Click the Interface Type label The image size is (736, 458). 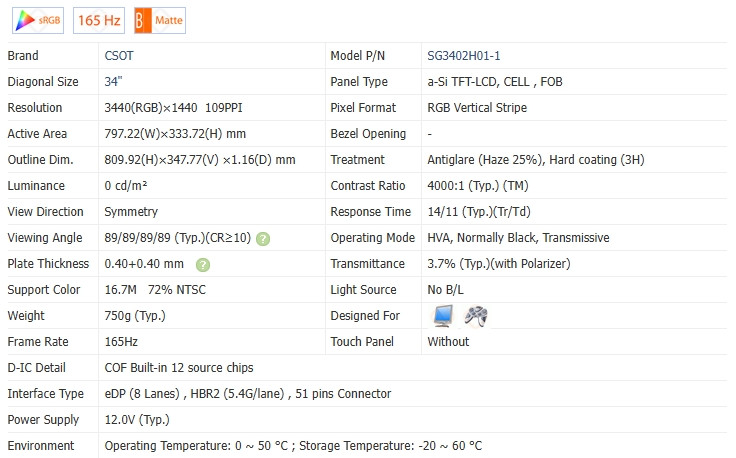pos(46,394)
